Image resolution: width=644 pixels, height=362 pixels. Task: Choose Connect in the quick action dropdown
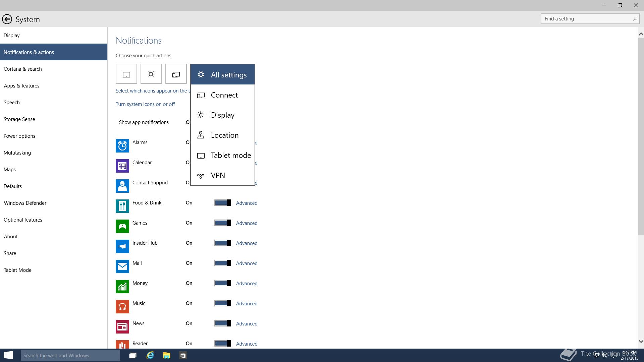coord(223,95)
